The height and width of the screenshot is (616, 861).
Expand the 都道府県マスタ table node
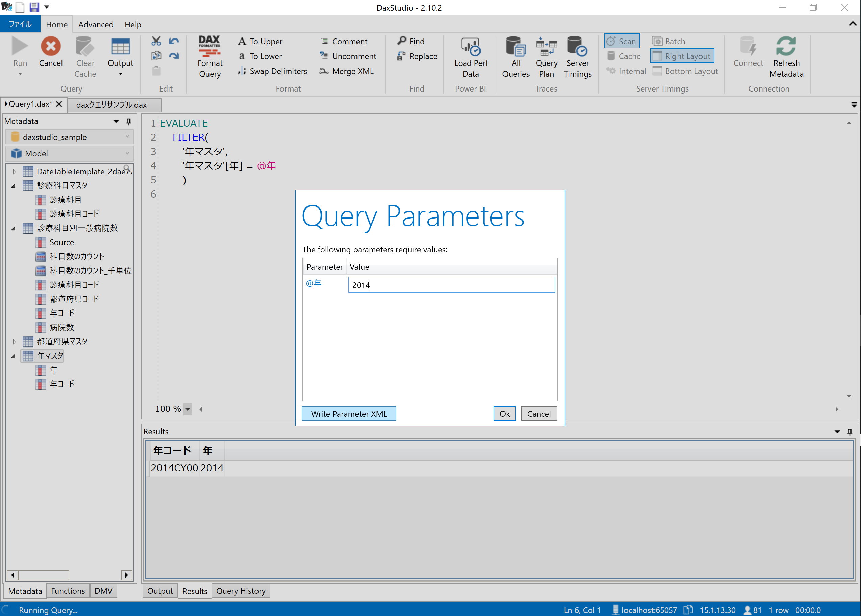coord(14,341)
